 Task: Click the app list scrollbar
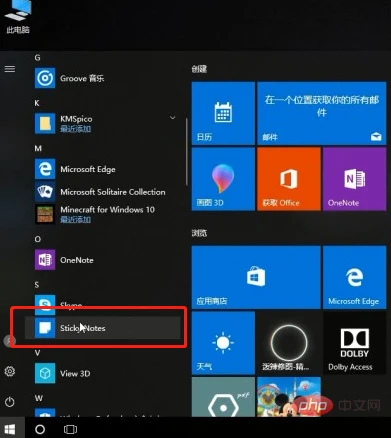pos(186,152)
